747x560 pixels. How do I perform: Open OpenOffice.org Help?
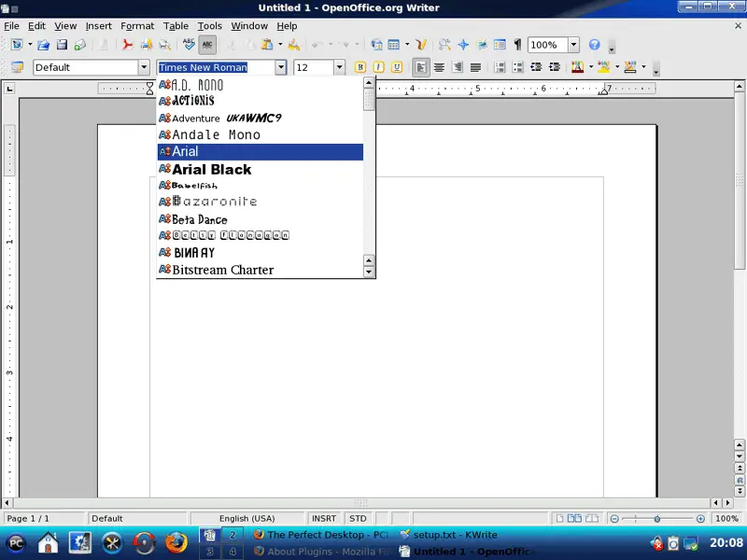point(594,45)
